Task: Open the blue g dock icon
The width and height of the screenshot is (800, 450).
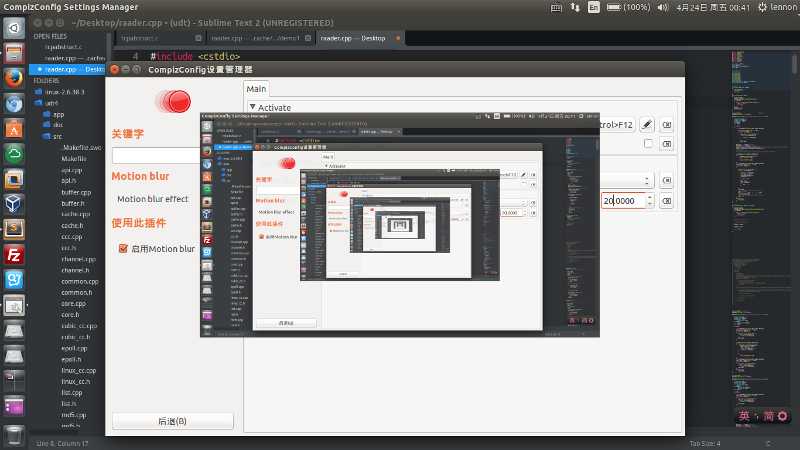Action: [14, 279]
